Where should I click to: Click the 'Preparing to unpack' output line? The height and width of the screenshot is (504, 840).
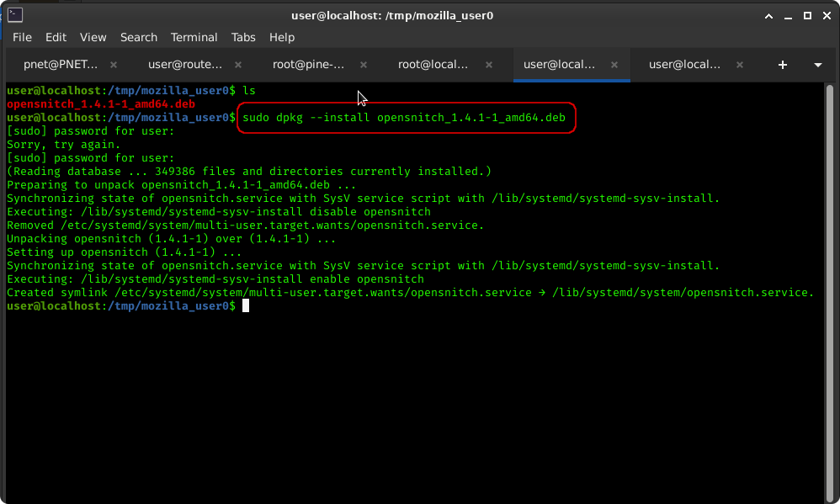182,185
